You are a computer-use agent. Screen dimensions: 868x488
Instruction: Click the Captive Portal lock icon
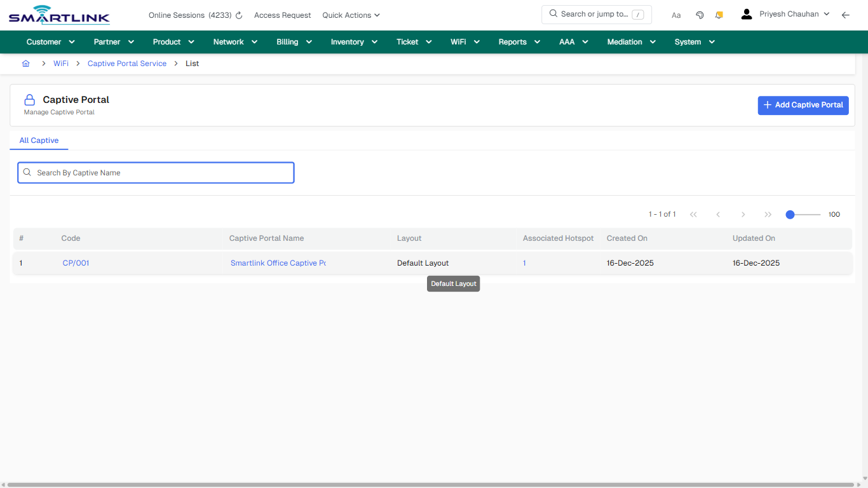pos(29,99)
